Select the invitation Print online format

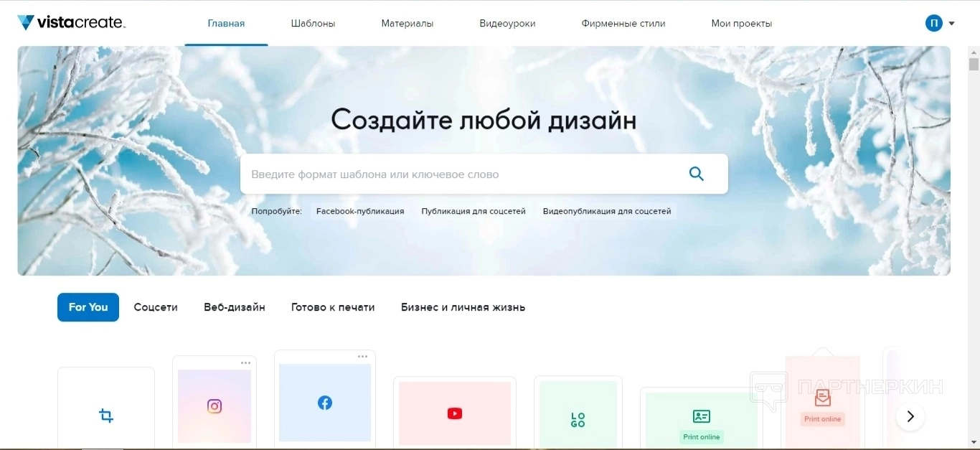[823, 400]
